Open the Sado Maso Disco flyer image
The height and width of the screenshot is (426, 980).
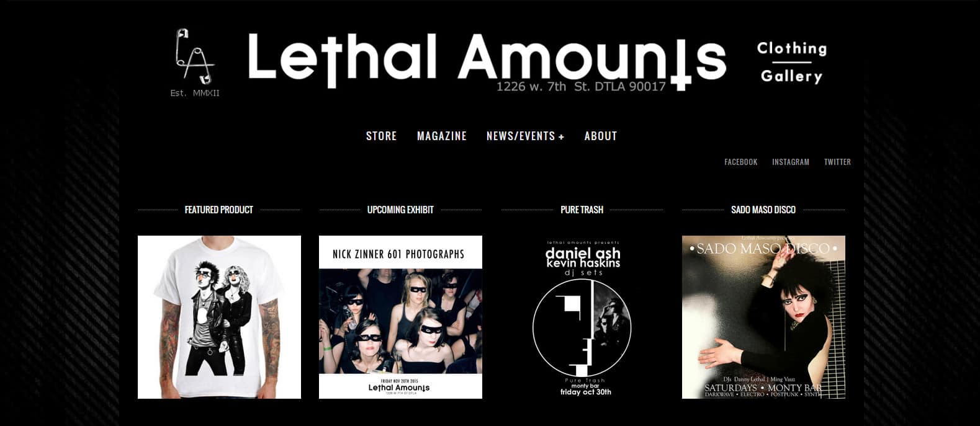tap(763, 317)
